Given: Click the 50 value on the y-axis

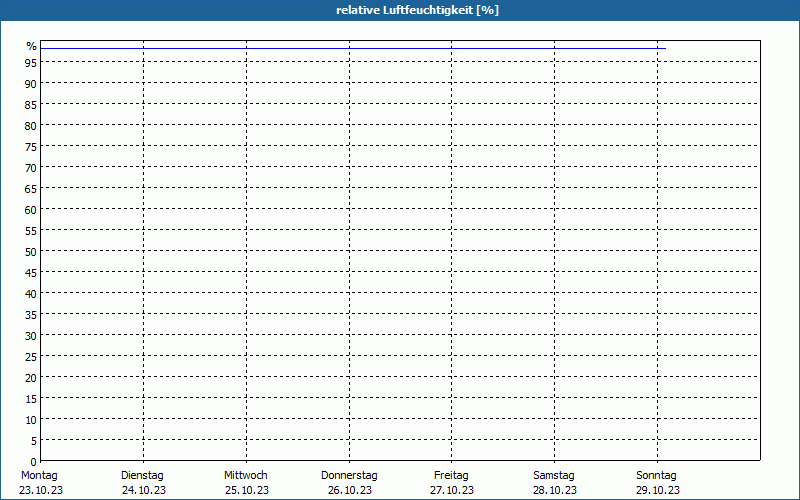Looking at the screenshot, I should coord(31,252).
